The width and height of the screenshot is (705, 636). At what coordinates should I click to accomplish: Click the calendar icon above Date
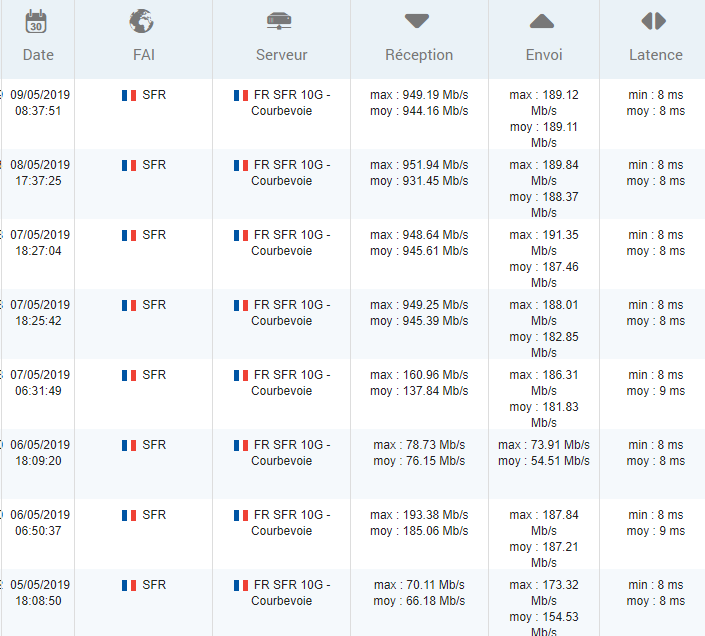click(x=37, y=21)
